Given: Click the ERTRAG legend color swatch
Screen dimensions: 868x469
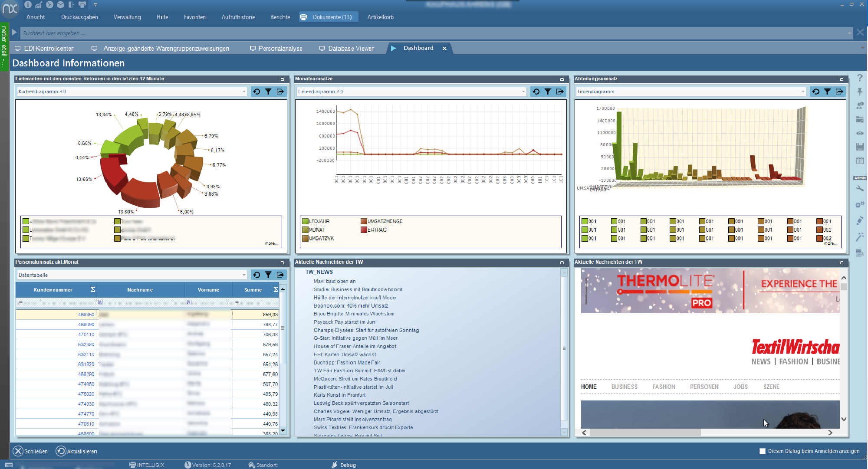Looking at the screenshot, I should 364,230.
